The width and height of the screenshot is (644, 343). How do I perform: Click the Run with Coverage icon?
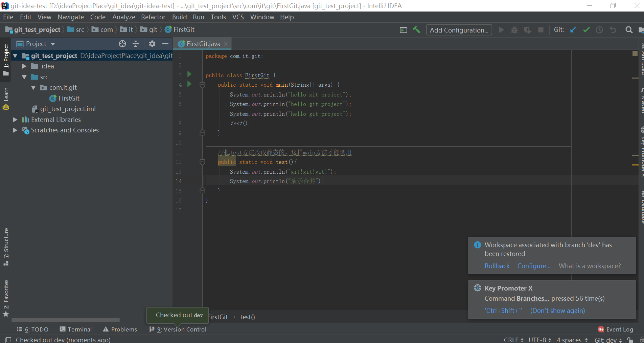click(527, 30)
